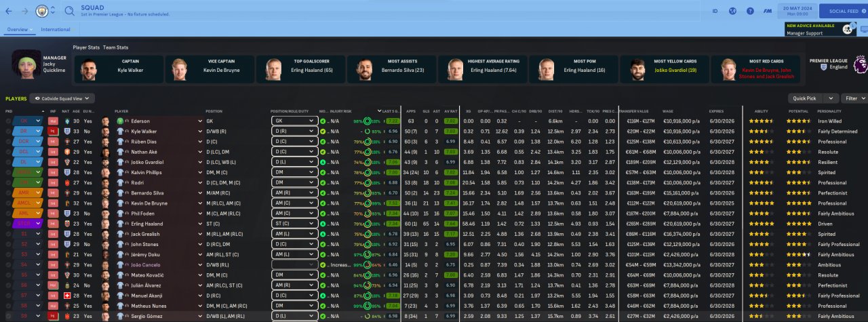The width and height of the screenshot is (868, 322).
Task: Toggle the selection circle for Manuel Akanji's row
Action: tap(8, 296)
